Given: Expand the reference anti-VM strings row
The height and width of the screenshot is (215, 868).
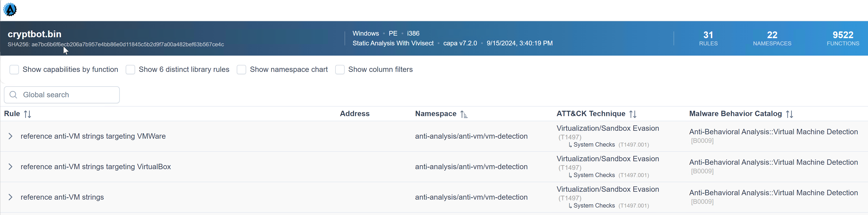Looking at the screenshot, I should coord(10,197).
